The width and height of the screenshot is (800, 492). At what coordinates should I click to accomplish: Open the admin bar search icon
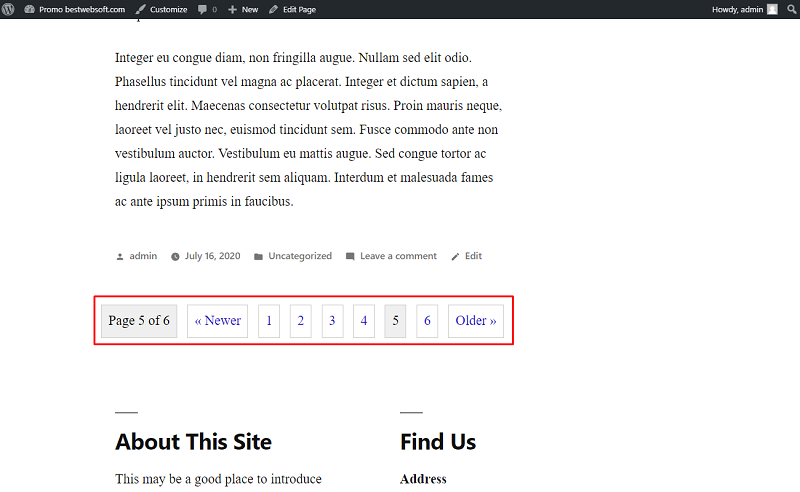[x=791, y=9]
